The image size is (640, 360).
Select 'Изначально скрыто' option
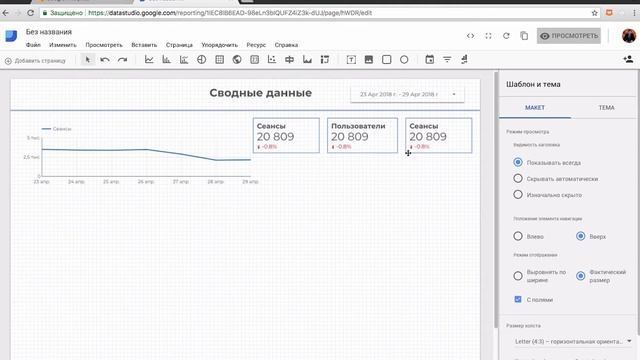(x=518, y=195)
